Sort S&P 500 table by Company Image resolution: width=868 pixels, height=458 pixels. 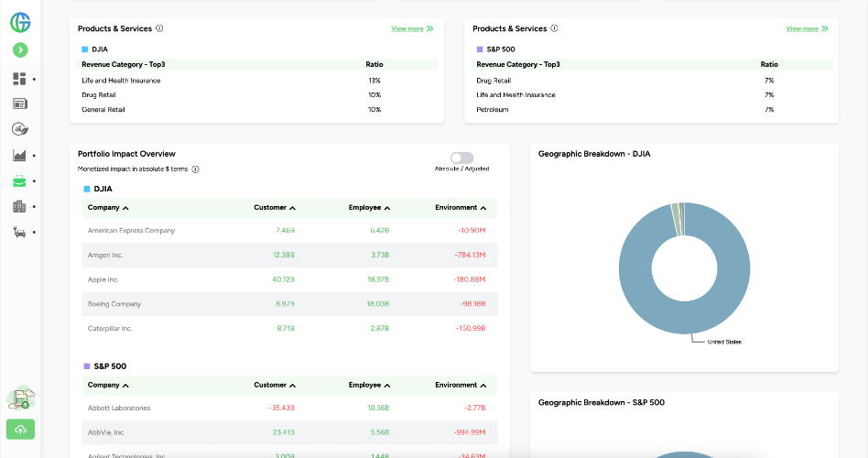click(x=108, y=385)
